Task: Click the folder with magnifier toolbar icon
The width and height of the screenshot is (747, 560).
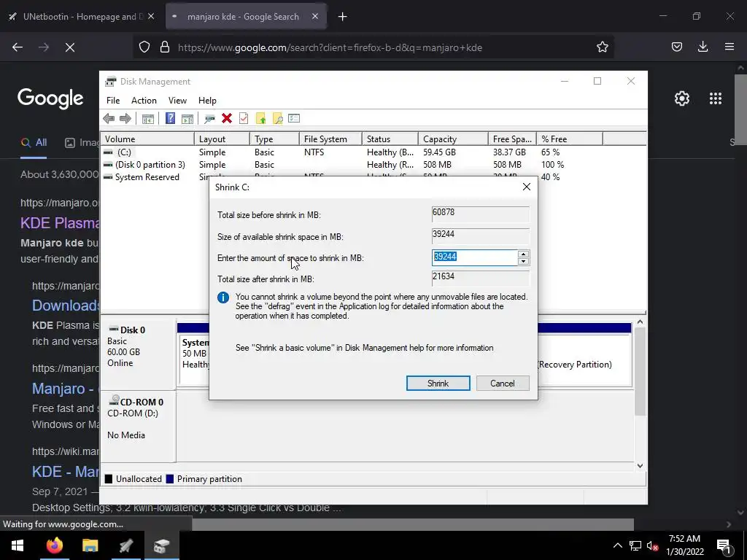Action: point(277,119)
